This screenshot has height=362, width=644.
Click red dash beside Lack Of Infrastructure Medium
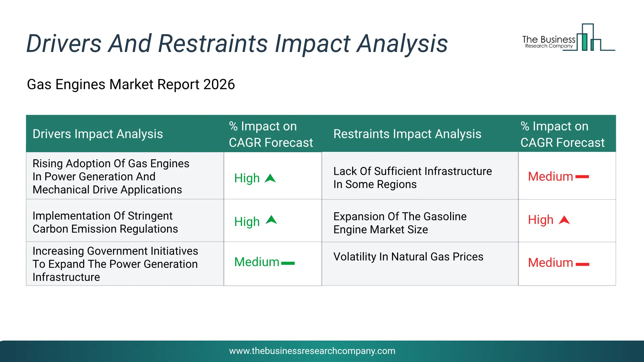click(x=582, y=177)
